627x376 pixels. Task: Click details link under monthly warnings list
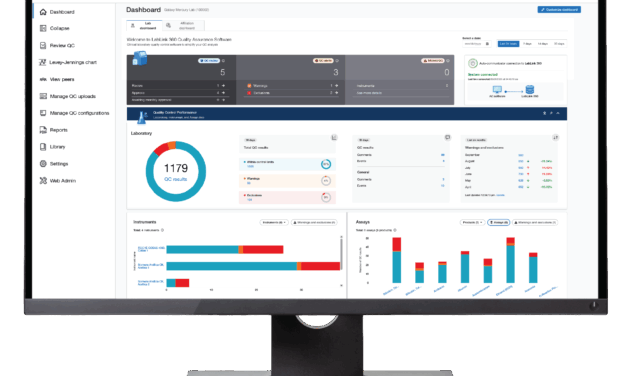tap(500, 195)
